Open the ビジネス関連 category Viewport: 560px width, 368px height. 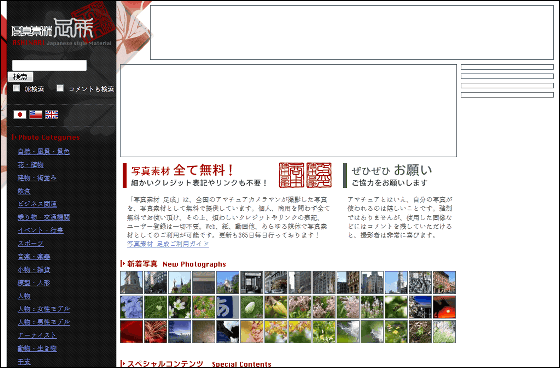[37, 204]
